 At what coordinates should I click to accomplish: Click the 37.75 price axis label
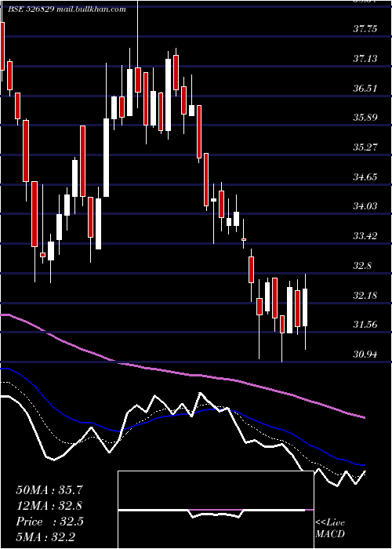click(x=365, y=29)
